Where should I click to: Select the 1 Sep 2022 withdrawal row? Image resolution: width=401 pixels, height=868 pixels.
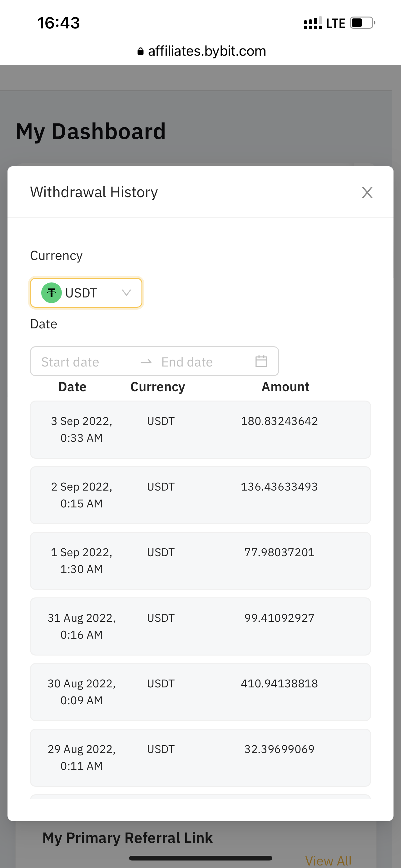point(200,561)
